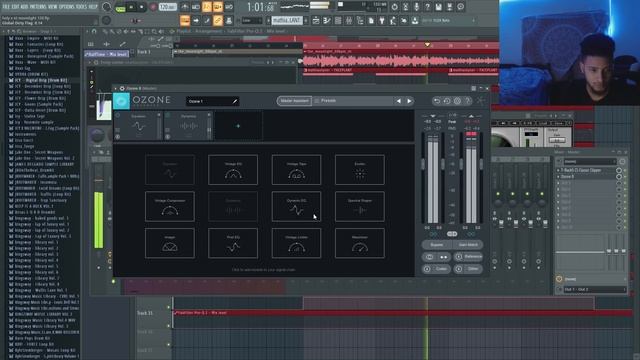Add the Post EQ module
Viewport: 640px width, 360px height.
(233, 243)
